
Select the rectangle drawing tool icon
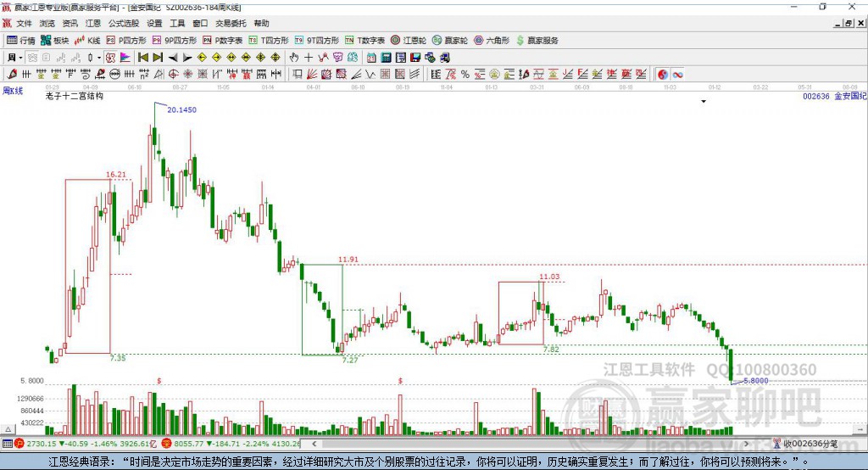pos(298,75)
